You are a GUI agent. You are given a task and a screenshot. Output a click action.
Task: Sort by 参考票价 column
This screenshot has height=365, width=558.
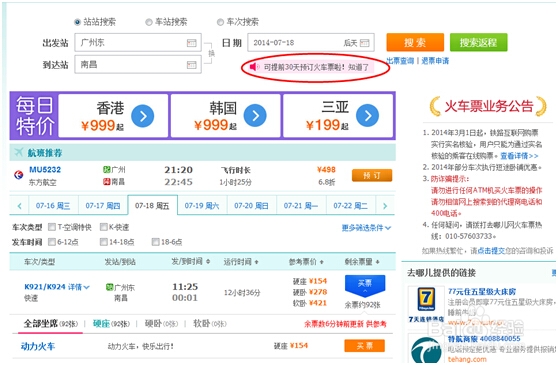306,262
